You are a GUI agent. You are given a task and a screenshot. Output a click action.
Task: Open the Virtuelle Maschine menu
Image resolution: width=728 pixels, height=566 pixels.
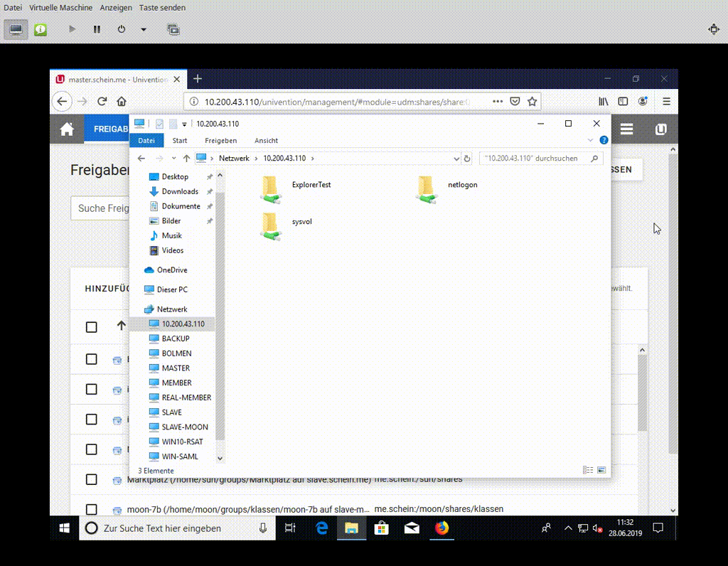tap(60, 8)
